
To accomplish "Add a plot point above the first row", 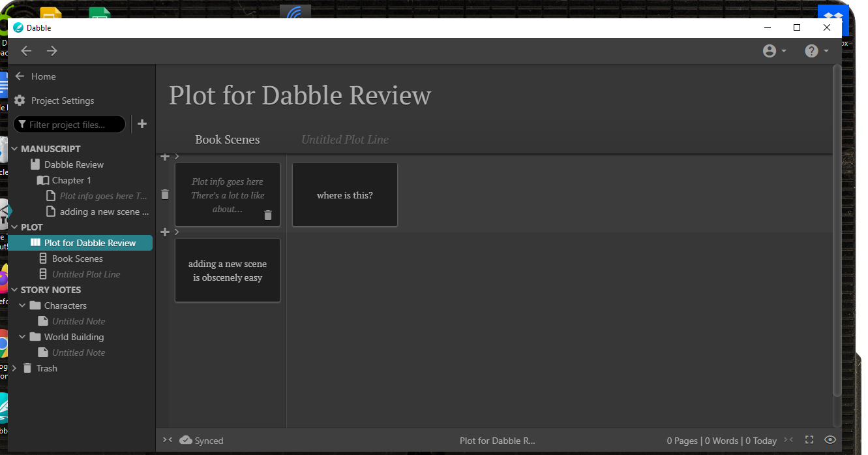I will 165,157.
